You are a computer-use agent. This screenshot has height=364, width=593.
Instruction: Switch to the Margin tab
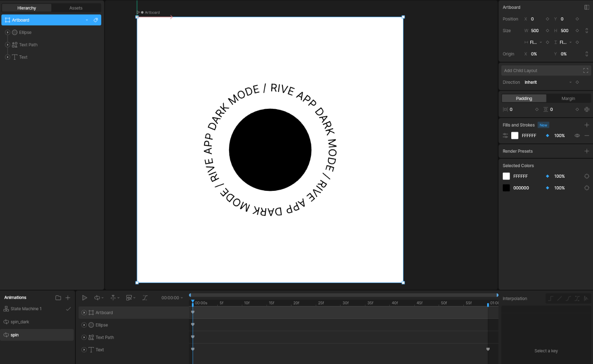568,98
